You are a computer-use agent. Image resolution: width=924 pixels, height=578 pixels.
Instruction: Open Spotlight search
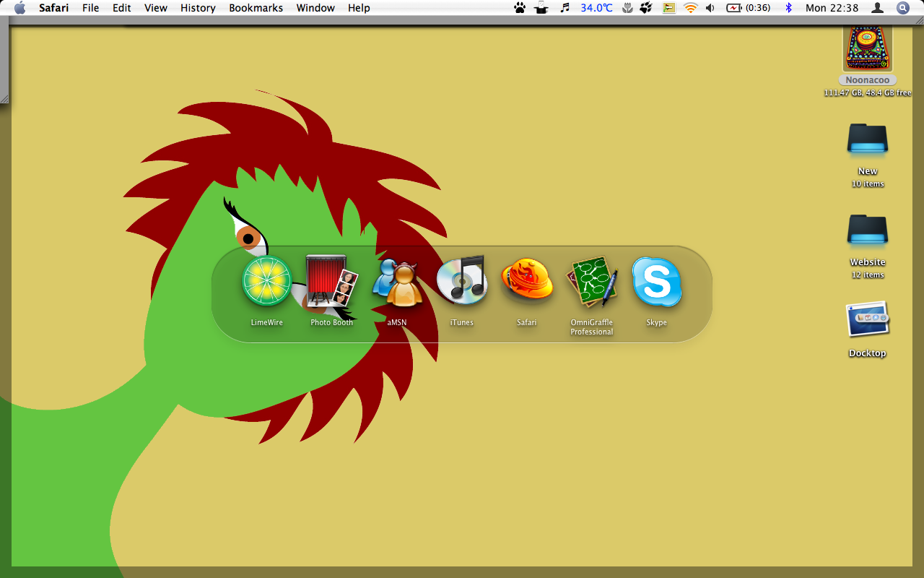902,8
